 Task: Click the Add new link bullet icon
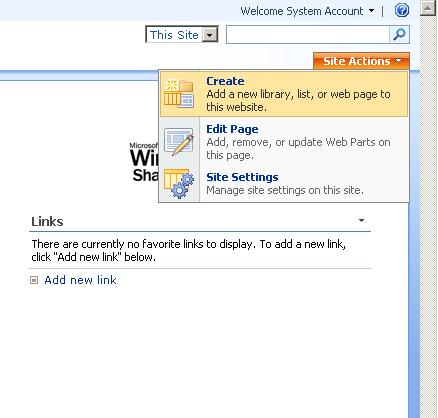click(x=34, y=280)
